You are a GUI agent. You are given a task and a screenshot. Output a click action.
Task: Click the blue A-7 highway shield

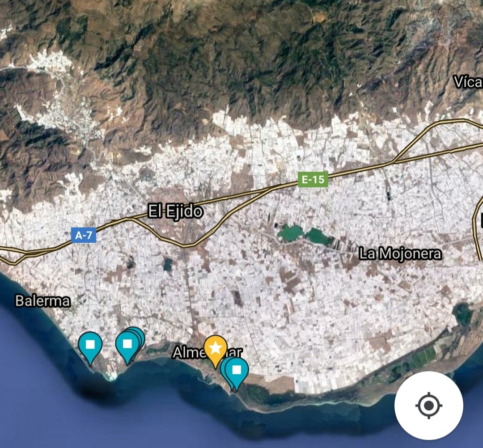pos(84,235)
